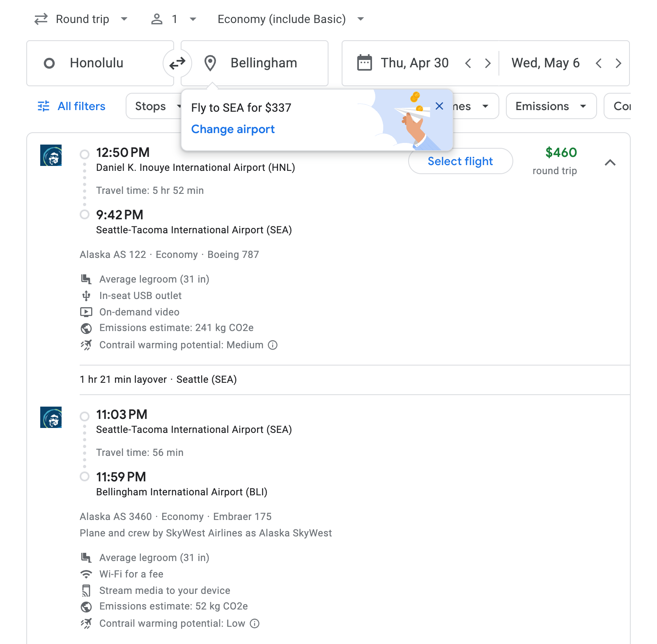657x644 pixels.
Task: Click the contrail warming potential info icon
Action: coord(273,345)
